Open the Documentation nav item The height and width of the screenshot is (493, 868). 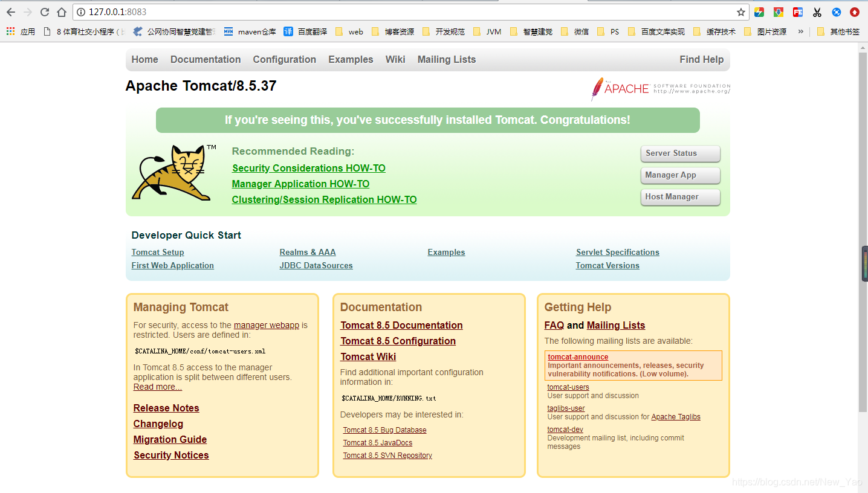[x=206, y=59]
